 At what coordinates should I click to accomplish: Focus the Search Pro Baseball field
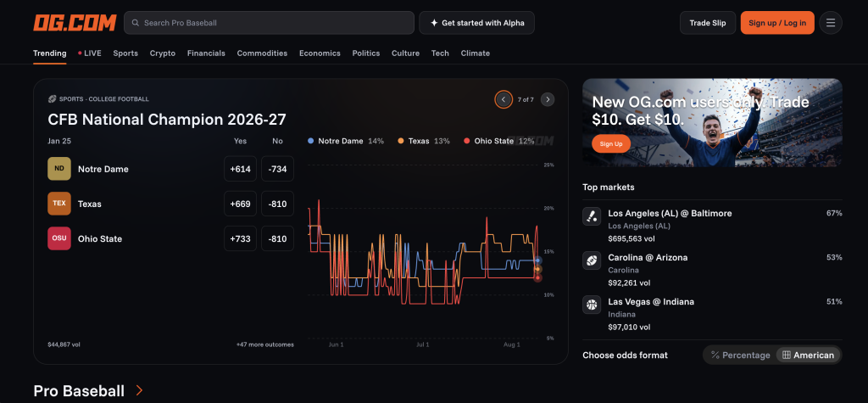tap(269, 23)
